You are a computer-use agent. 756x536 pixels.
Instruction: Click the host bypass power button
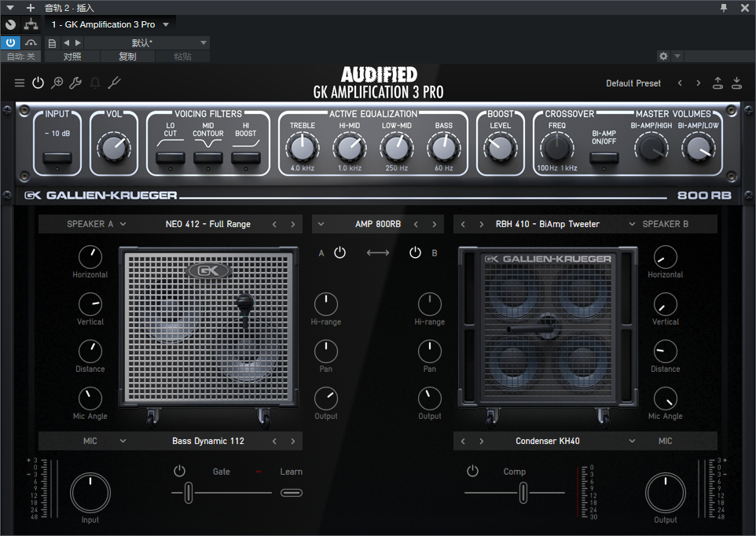tap(10, 42)
